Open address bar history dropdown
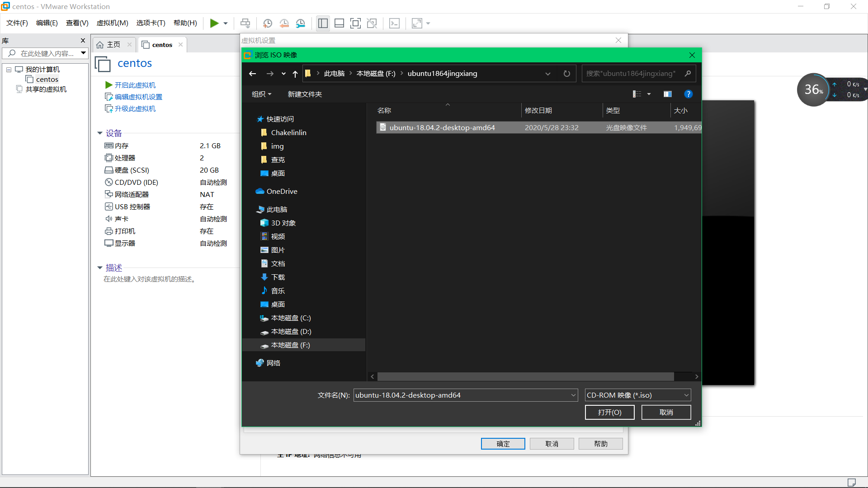868x488 pixels. (x=548, y=74)
